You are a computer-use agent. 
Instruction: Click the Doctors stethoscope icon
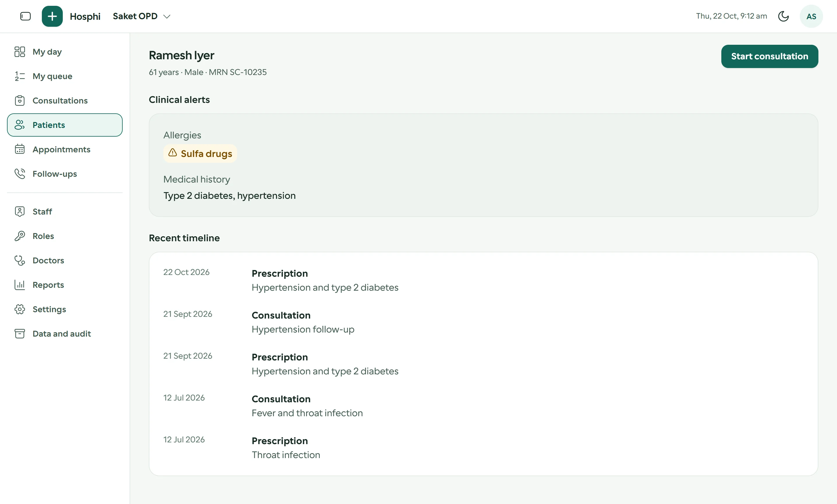pos(20,260)
